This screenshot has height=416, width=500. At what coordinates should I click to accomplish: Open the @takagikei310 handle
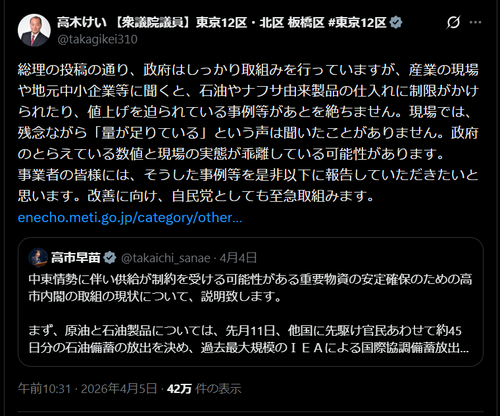click(x=97, y=39)
